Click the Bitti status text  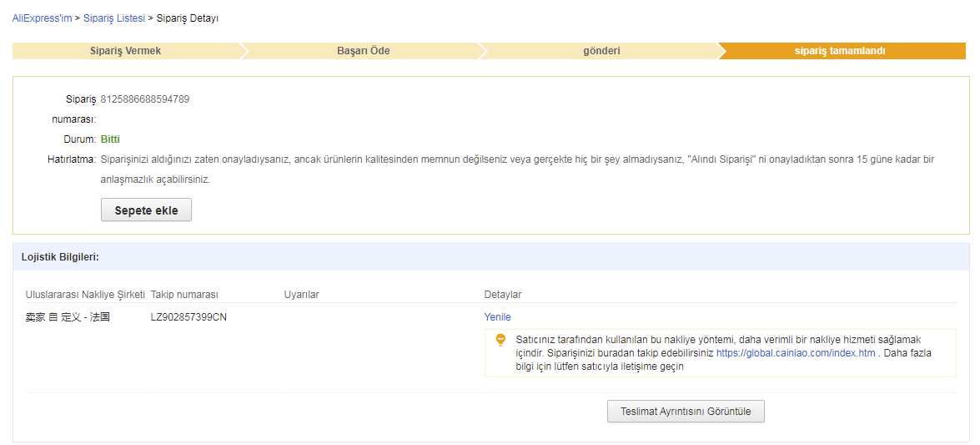coord(110,139)
